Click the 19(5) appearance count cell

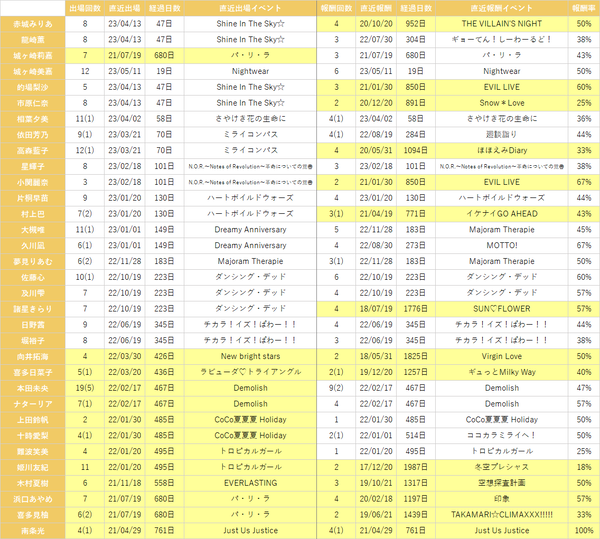pyautogui.click(x=85, y=388)
